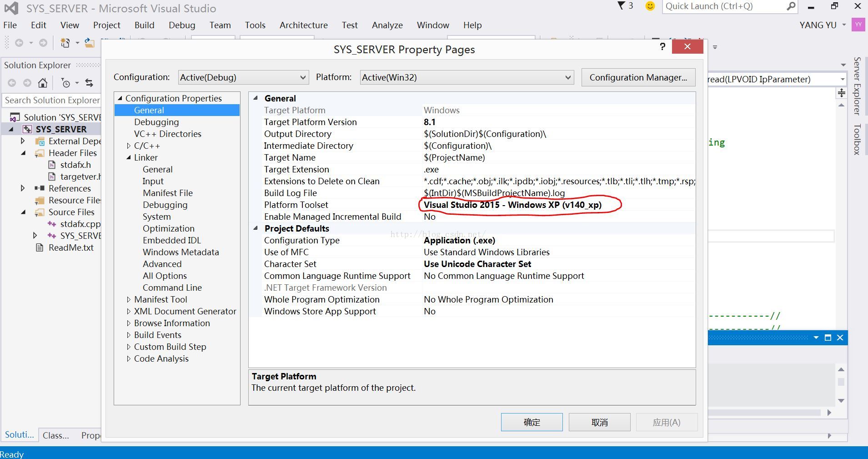The image size is (868, 459).
Task: Expand the Browse Information node
Action: (x=129, y=323)
